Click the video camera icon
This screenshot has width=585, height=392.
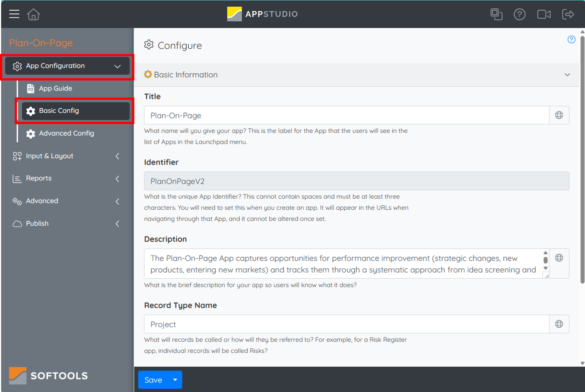point(544,14)
